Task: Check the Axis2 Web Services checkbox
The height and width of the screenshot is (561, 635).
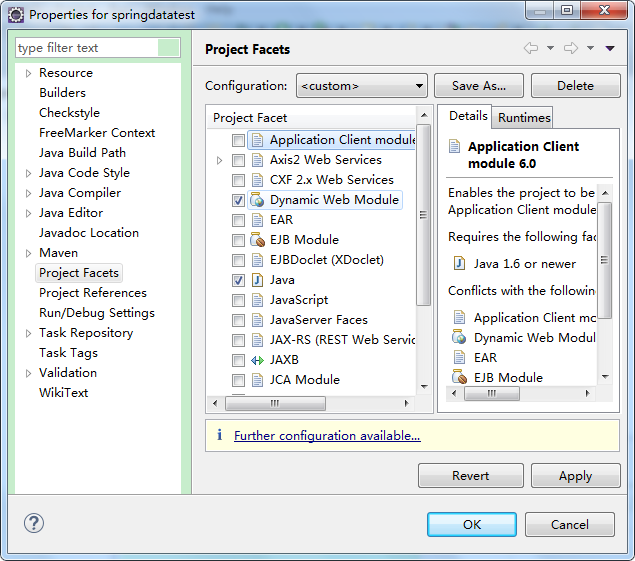Action: [238, 160]
